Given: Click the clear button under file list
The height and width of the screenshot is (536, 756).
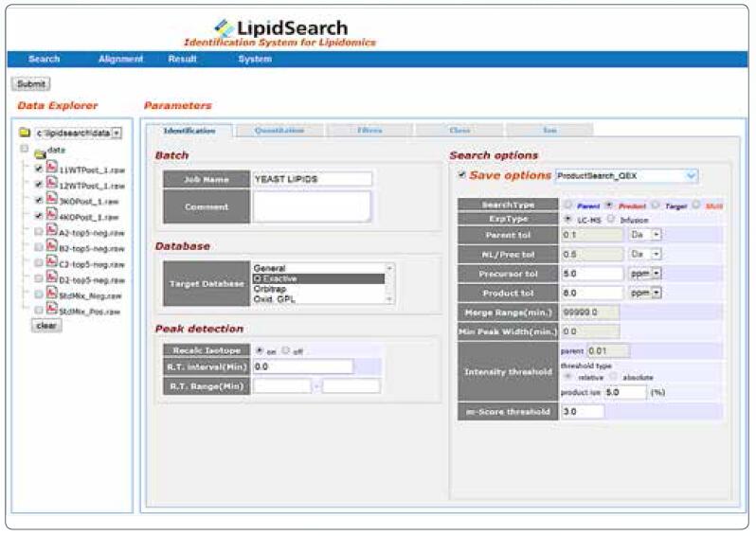Looking at the screenshot, I should tap(46, 326).
